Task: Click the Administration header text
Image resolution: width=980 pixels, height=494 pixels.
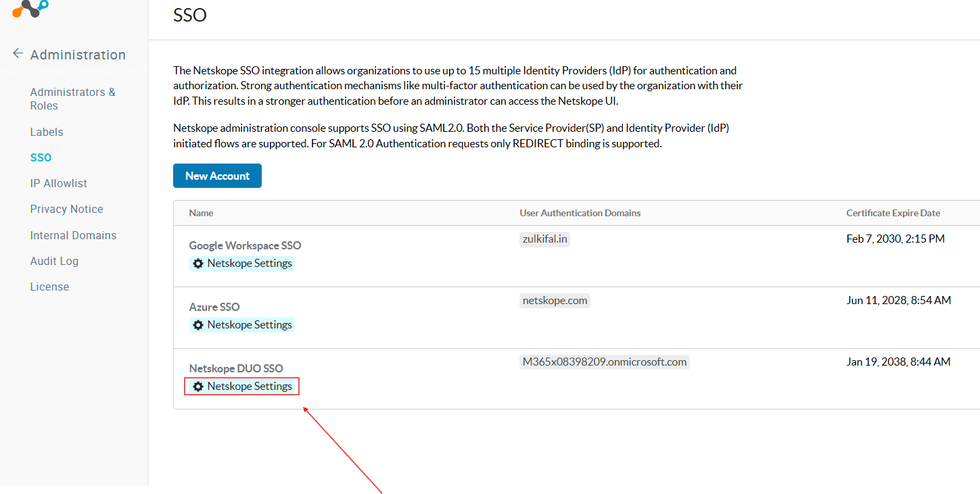Action: pos(78,55)
